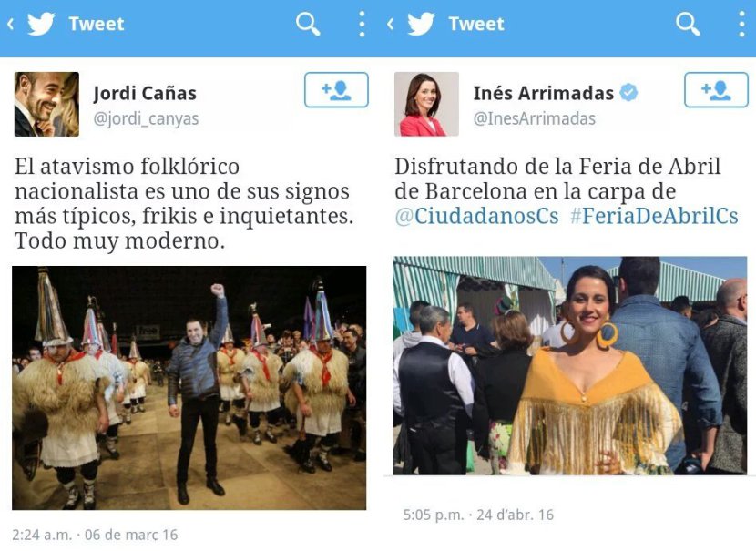Open the overflow menu in the left header

click(x=362, y=24)
